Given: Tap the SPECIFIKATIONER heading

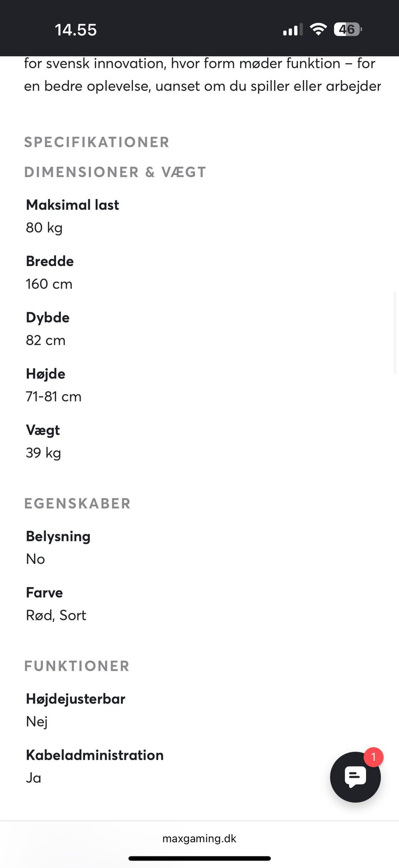Looking at the screenshot, I should tap(97, 142).
